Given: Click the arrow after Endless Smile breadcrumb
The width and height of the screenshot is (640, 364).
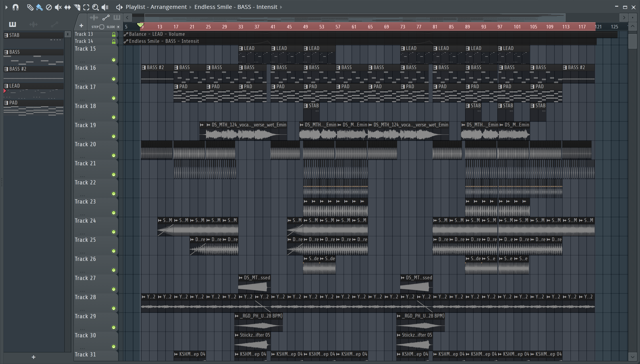Looking at the screenshot, I should click(x=281, y=7).
